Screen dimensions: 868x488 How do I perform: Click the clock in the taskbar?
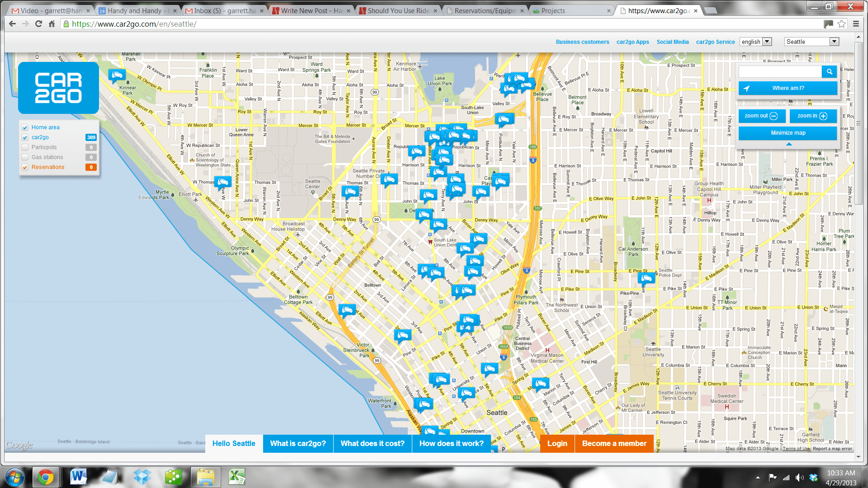tap(841, 478)
